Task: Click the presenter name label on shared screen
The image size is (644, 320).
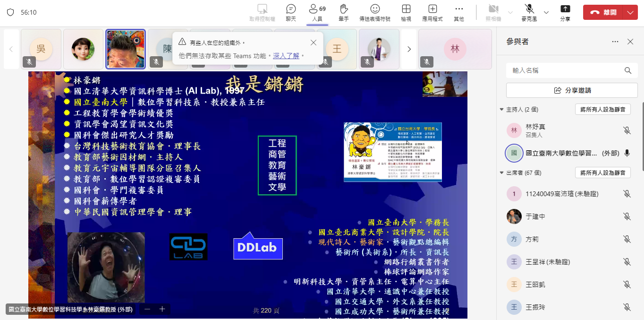Action: (71, 310)
